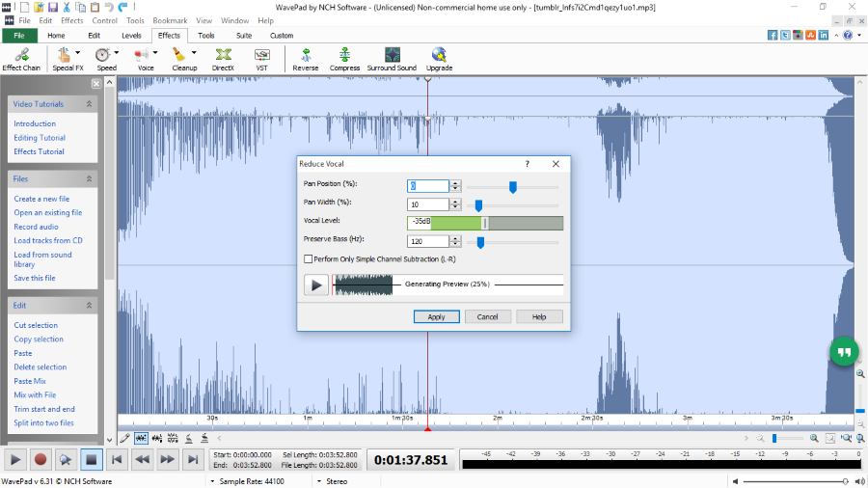Open the Surround Sound effect
The height and width of the screenshot is (488, 868).
click(x=392, y=59)
